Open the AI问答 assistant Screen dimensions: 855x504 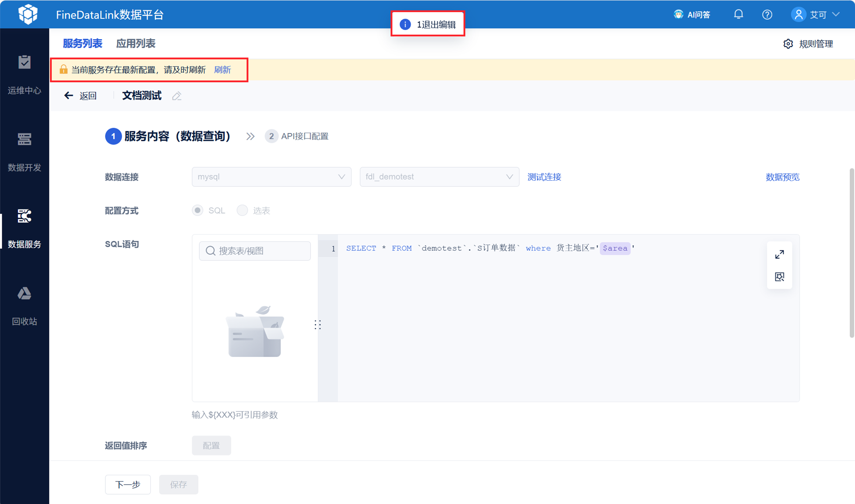point(692,14)
